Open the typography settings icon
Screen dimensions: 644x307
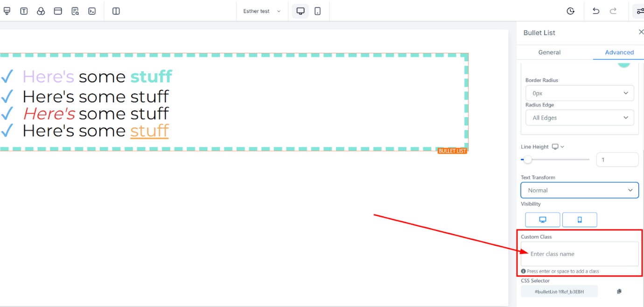pyautogui.click(x=24, y=11)
